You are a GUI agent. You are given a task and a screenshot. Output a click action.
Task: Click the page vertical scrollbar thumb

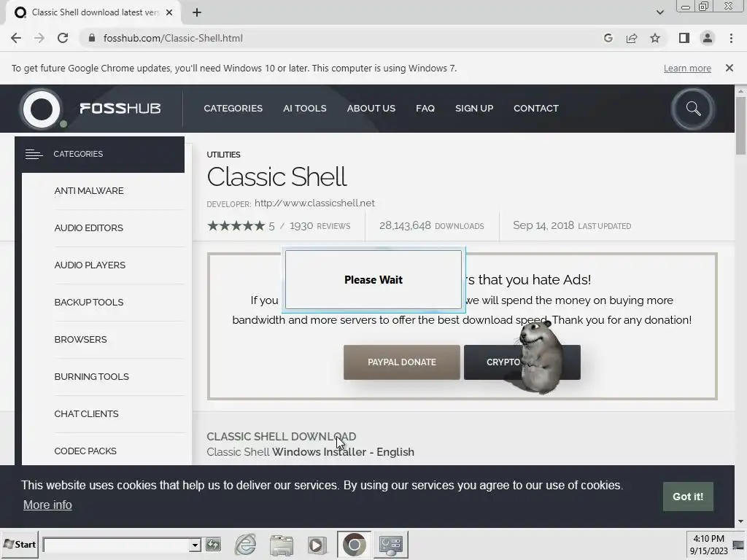pos(740,125)
